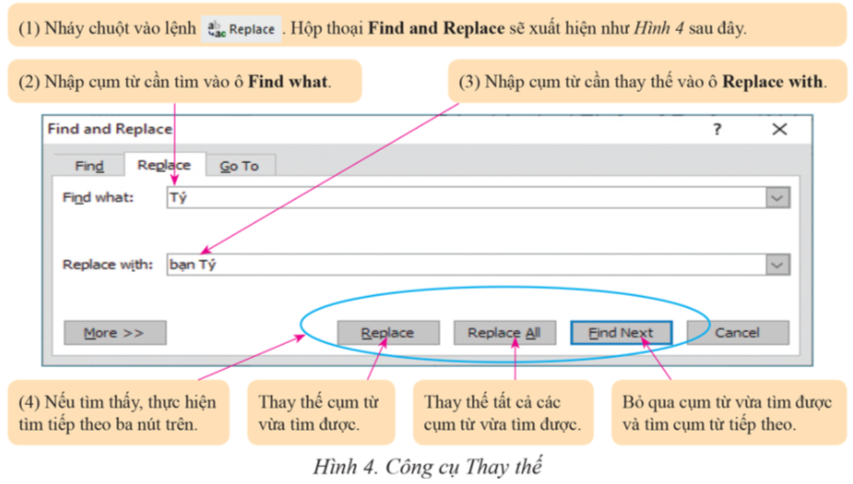Screen dimensions: 853x484
Task: Expand the Find what dropdown arrow
Action: [x=778, y=198]
